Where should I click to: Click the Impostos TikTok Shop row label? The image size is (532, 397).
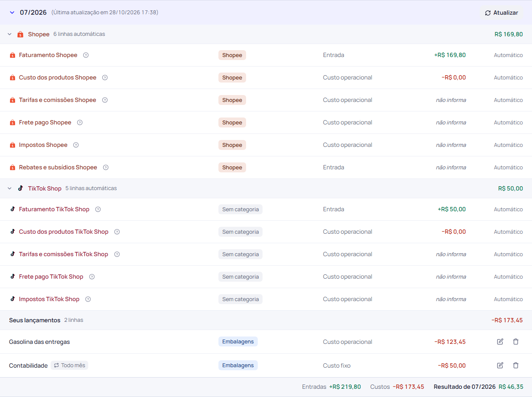(x=49, y=299)
